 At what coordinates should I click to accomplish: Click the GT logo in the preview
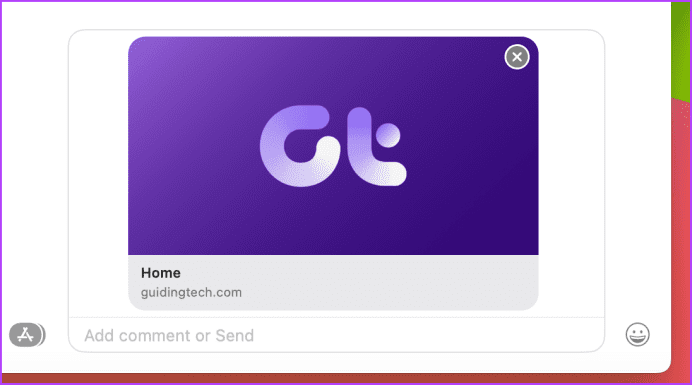333,146
